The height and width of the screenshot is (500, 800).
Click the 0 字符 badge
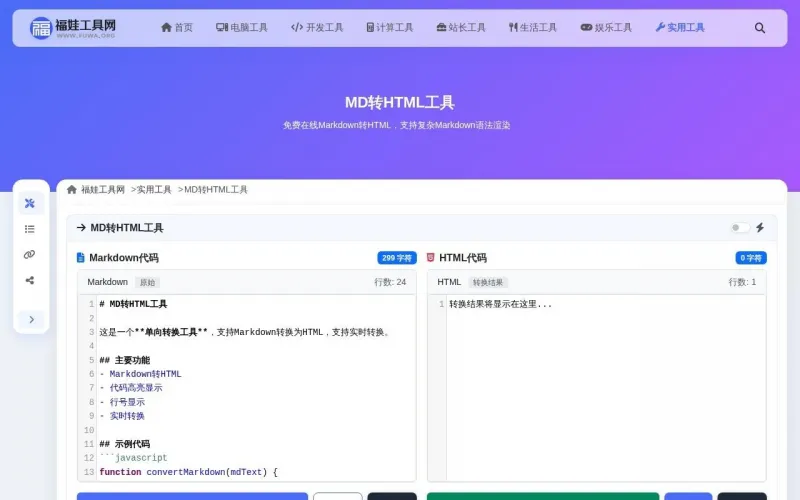click(x=751, y=258)
